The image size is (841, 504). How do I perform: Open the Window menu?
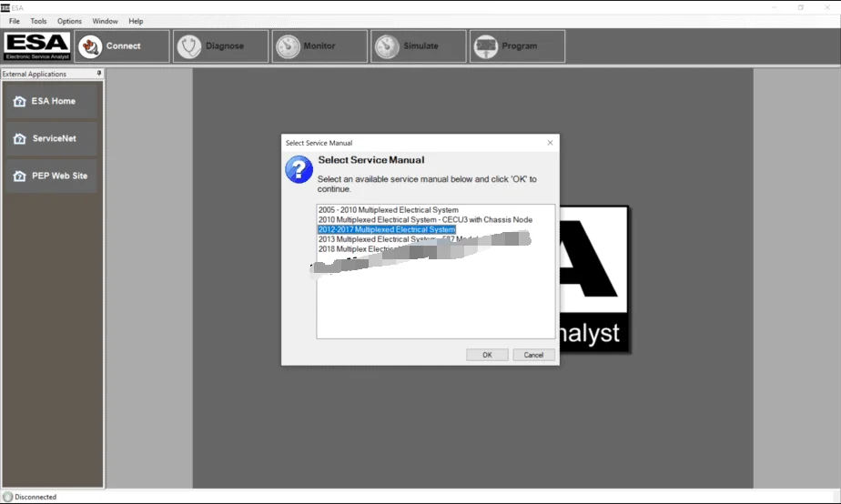coord(106,22)
